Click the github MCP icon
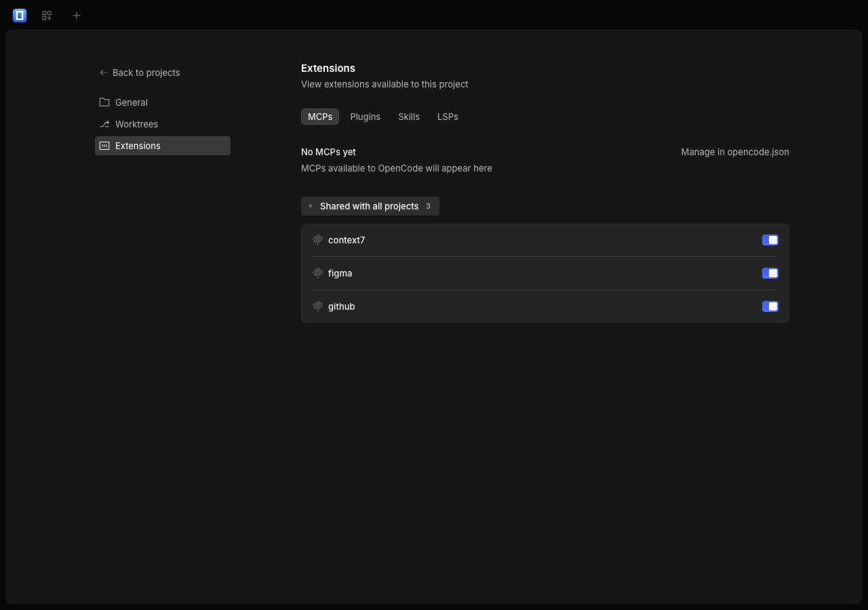Viewport: 868px width, 610px height. (x=317, y=306)
